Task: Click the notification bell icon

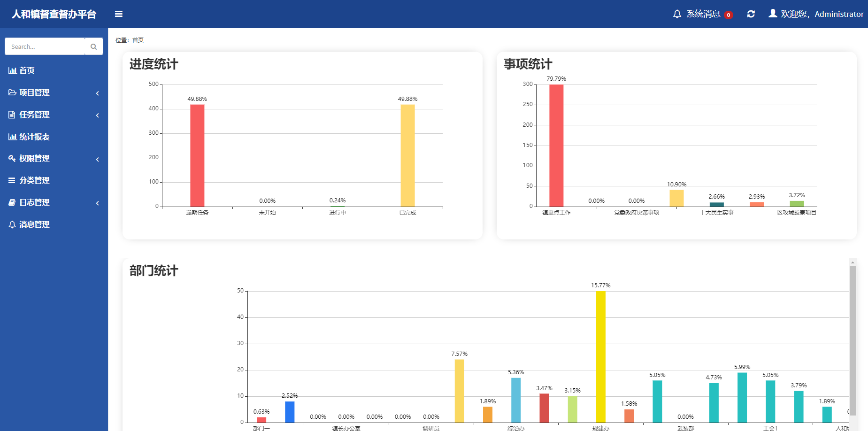Action: tap(677, 14)
